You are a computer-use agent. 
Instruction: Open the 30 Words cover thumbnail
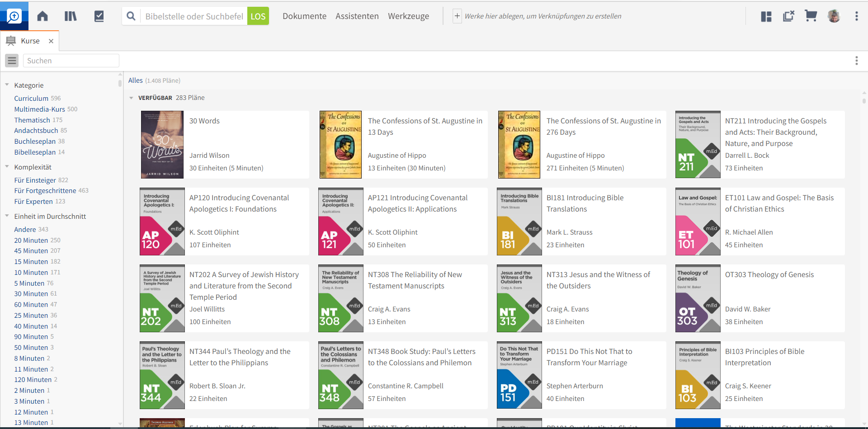pos(162,145)
